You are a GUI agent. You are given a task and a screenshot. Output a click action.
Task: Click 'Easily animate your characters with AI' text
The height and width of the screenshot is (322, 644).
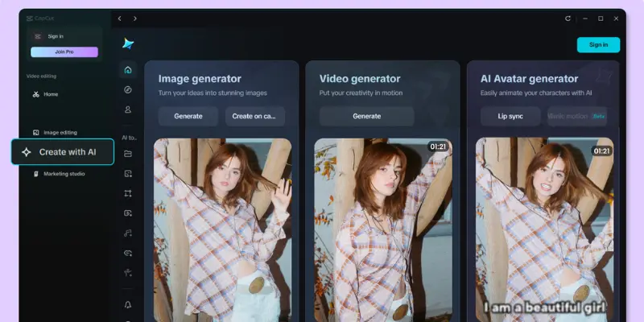[x=536, y=93]
